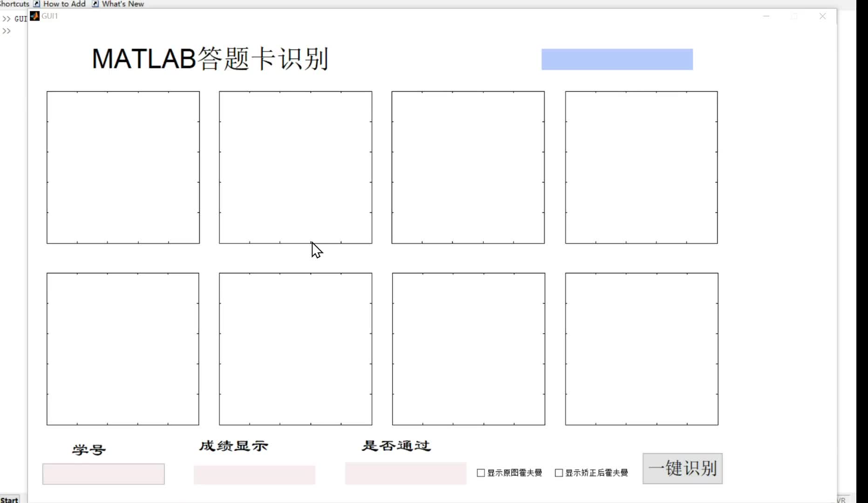Close the GUI1 window

point(822,16)
